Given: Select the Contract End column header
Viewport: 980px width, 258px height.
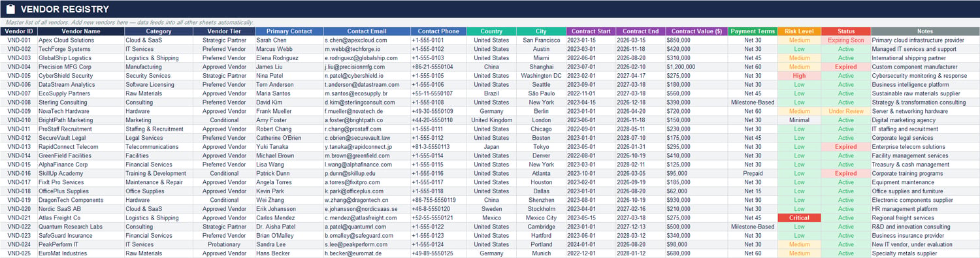Looking at the screenshot, I should click(640, 31).
